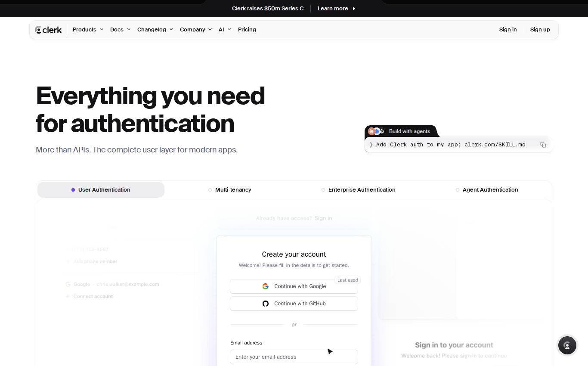Switch to the Enterprise Authentication tab

[x=358, y=190]
